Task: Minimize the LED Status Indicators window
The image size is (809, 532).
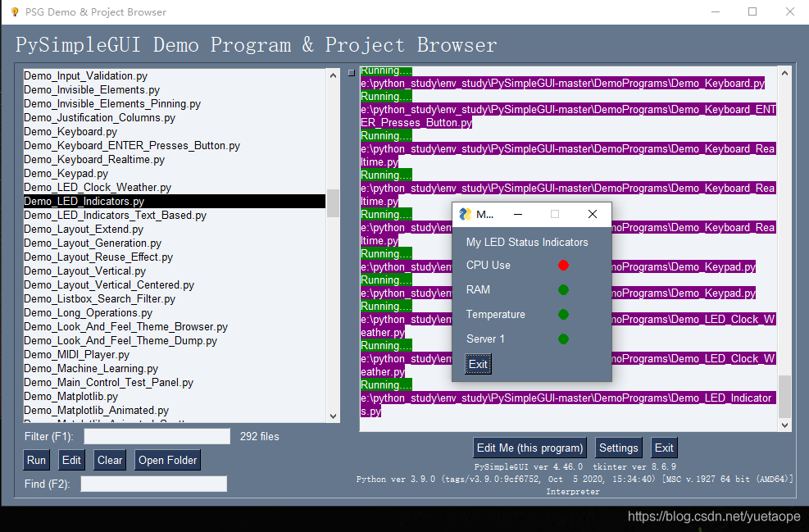Action: click(518, 214)
